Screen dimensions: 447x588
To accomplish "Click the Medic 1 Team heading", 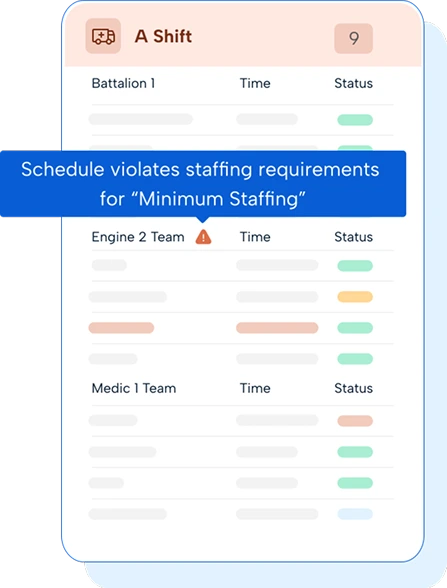I will click(134, 388).
